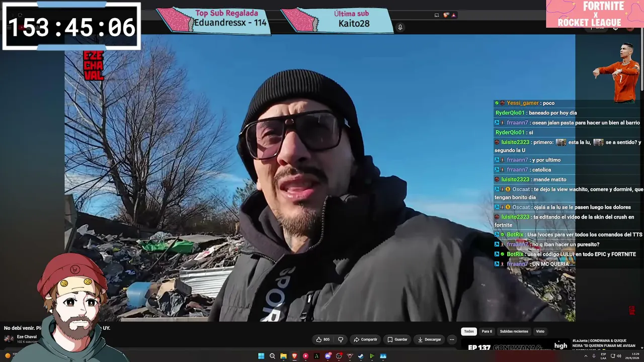
Task: Click the microphone icon in system tray
Action: pos(594,356)
